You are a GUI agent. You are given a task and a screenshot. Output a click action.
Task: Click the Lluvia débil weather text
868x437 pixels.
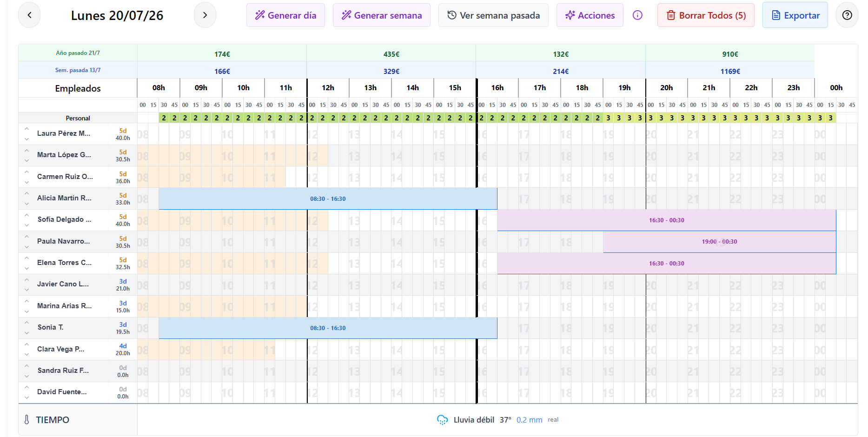[x=474, y=420]
